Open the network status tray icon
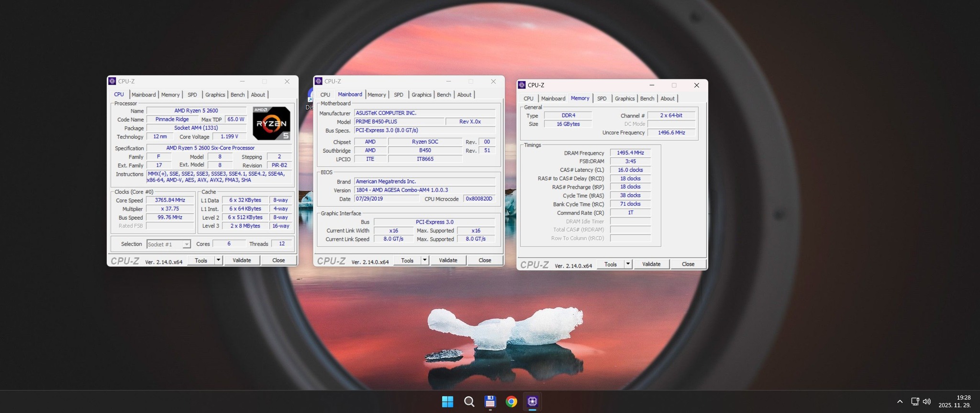980x413 pixels. (x=914, y=402)
